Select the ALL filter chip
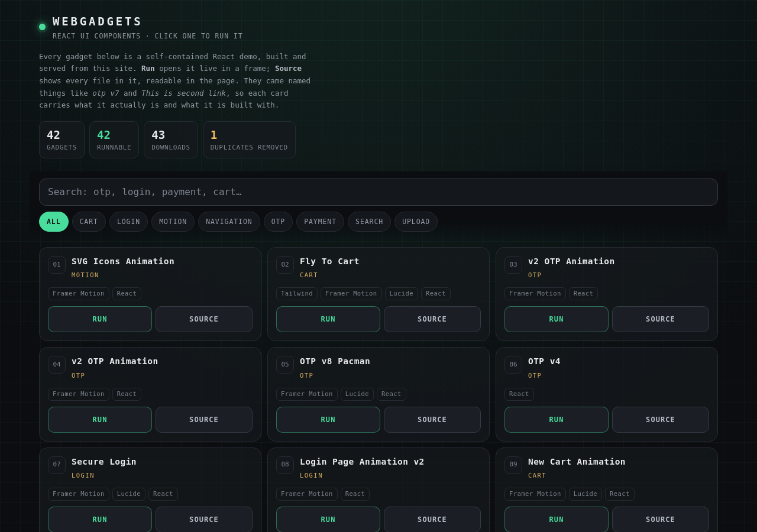 [54, 222]
